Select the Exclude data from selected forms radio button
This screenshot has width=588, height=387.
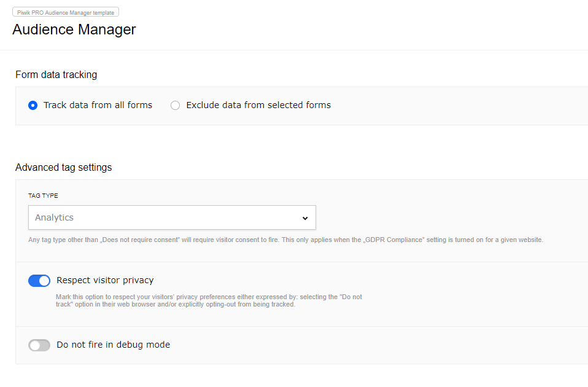tap(176, 105)
